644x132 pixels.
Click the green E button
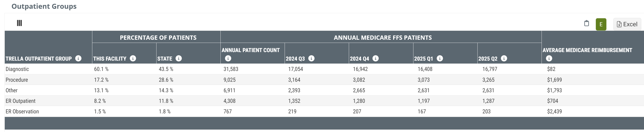601,24
